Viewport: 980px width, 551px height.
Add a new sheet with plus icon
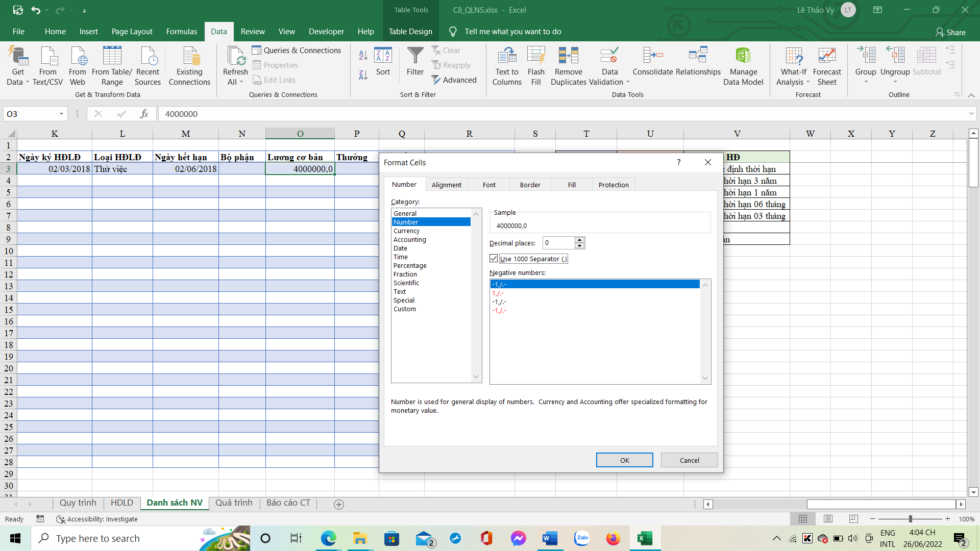pos(338,504)
